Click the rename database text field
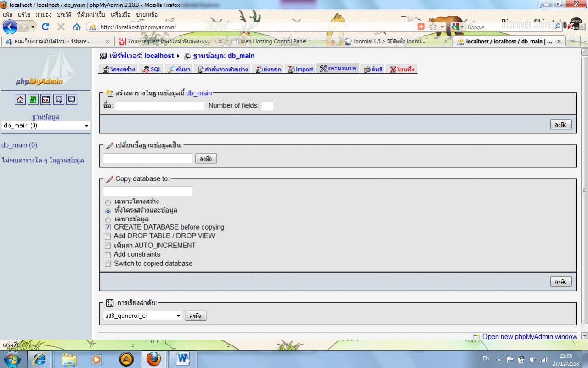Viewport: 588px width, 368px height. (x=148, y=158)
